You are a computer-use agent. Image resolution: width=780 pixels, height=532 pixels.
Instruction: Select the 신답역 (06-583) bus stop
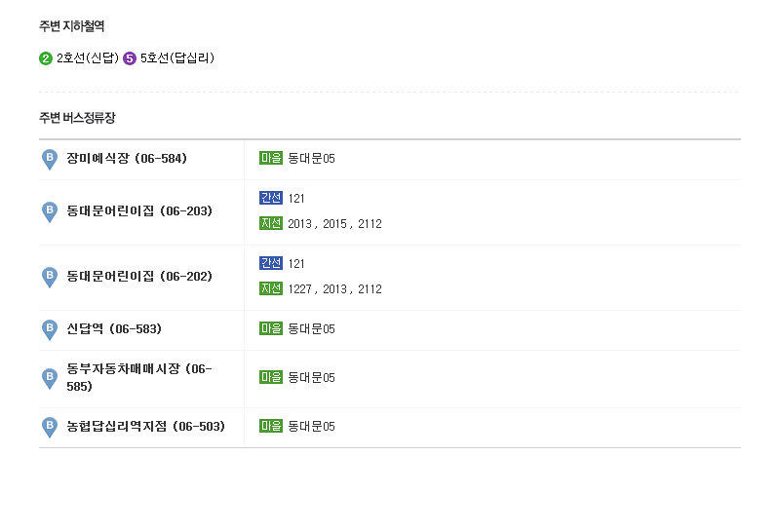click(114, 329)
